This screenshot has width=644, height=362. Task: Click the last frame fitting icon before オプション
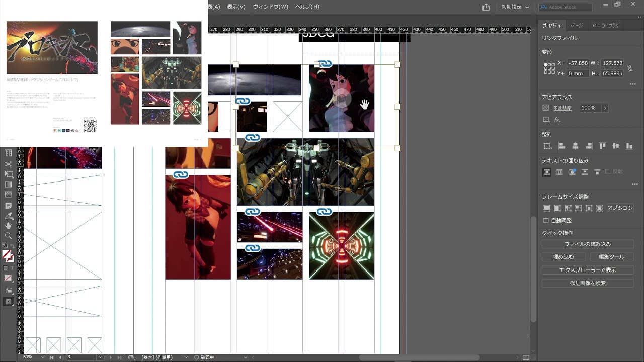599,208
